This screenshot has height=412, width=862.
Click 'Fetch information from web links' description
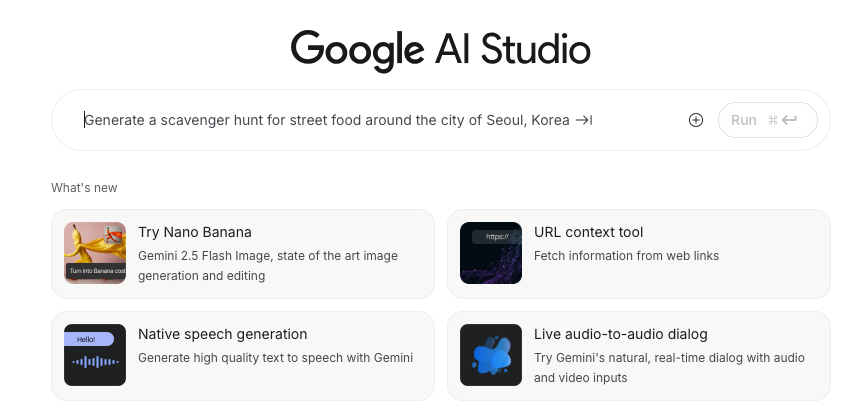pos(626,256)
